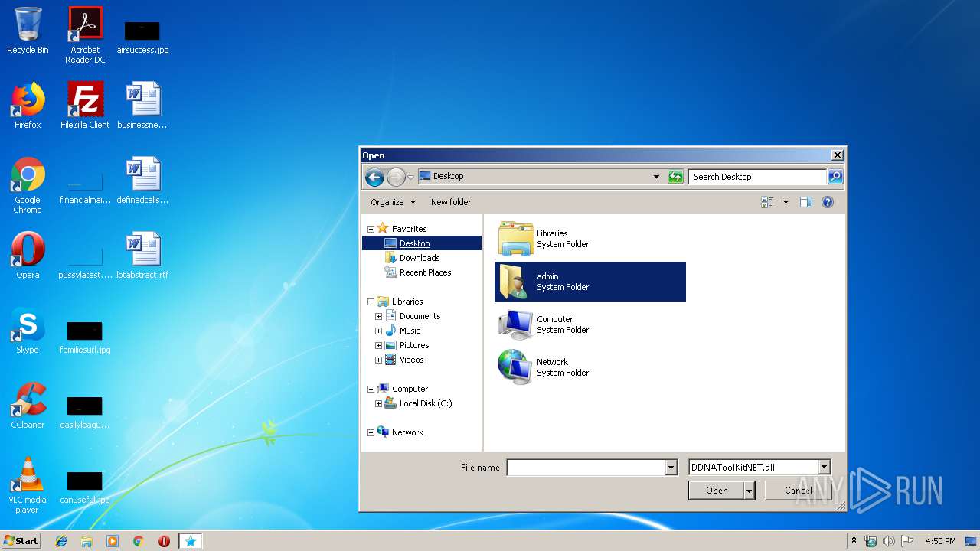Click the Back navigation arrow in Open dialog
Image resolution: width=980 pixels, height=551 pixels.
pos(374,178)
